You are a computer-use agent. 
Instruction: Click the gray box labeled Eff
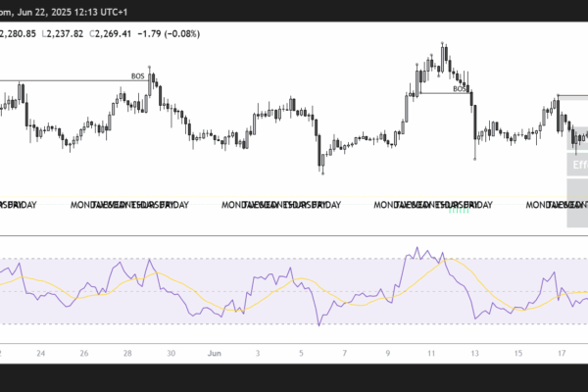[577, 165]
